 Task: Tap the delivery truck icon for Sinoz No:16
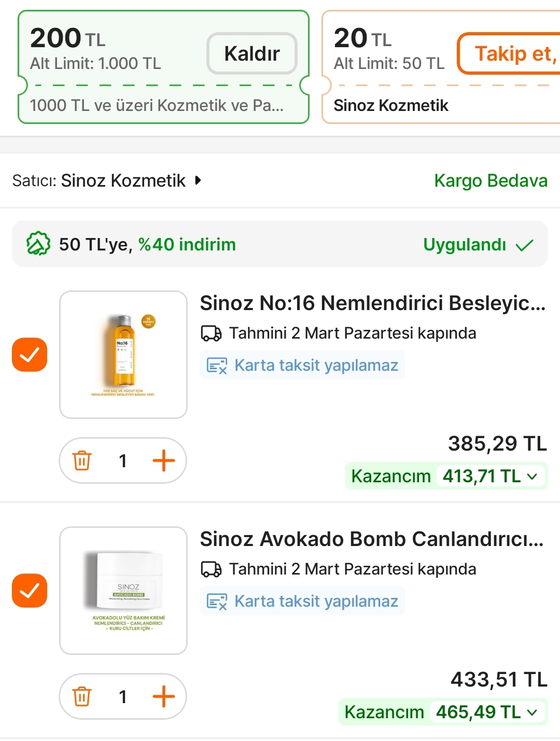coord(211,333)
